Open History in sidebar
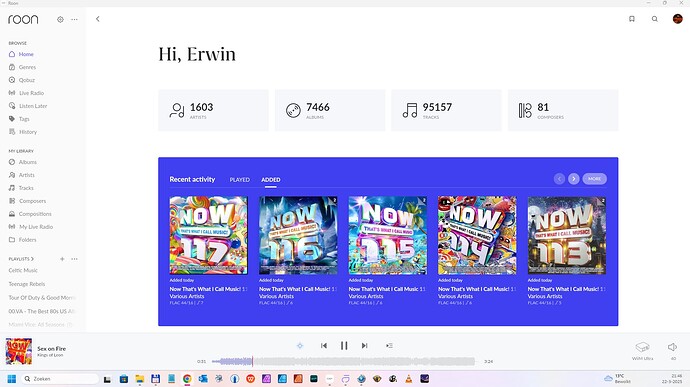Viewport: 690px width, 387px height. [23, 132]
